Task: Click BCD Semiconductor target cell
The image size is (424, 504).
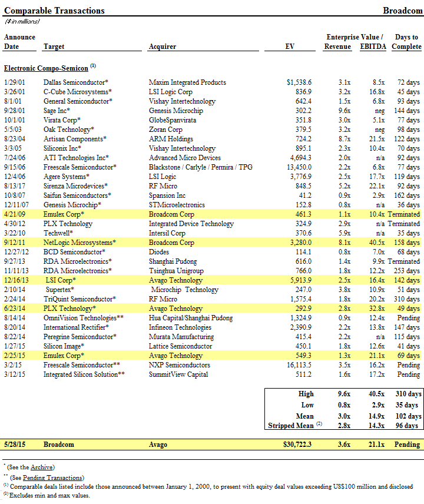Action: pyautogui.click(x=74, y=251)
